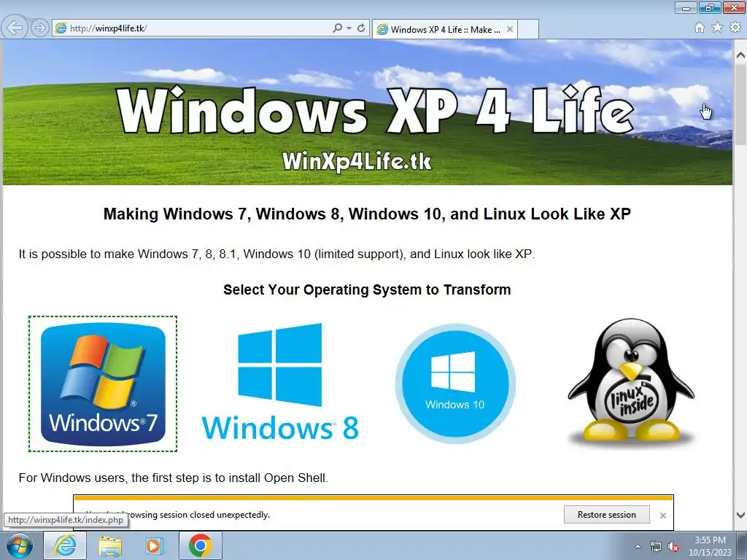Click the vertical scrollbar thumb
The image size is (747, 560).
click(x=740, y=104)
